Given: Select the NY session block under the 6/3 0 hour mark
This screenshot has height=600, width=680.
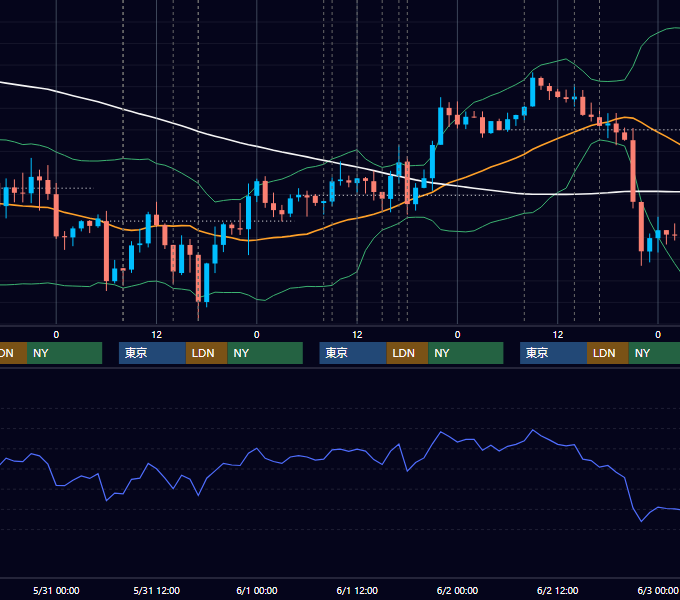Looking at the screenshot, I should (654, 353).
